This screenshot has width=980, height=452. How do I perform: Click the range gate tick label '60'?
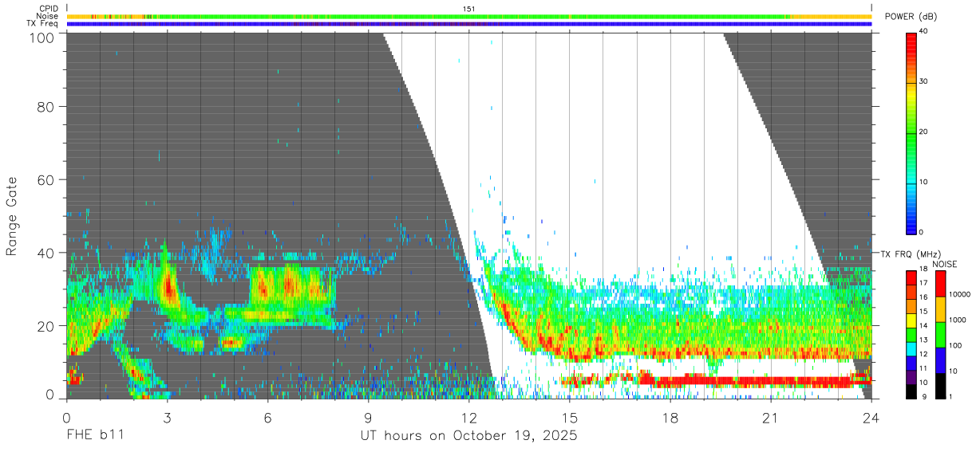coord(45,179)
